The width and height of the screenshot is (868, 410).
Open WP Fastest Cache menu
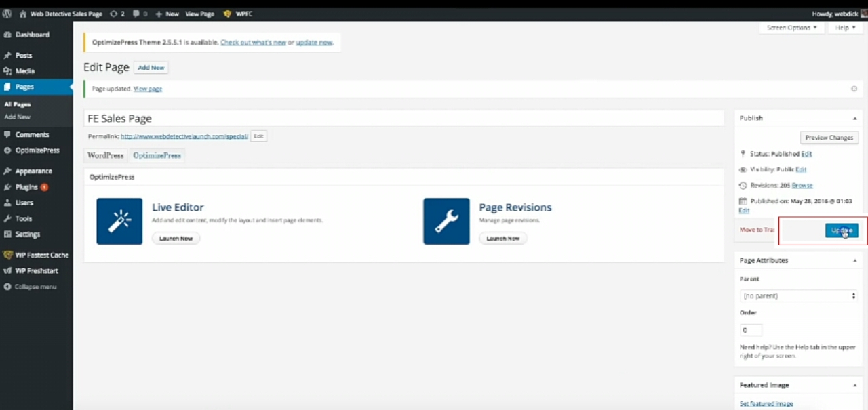click(42, 255)
